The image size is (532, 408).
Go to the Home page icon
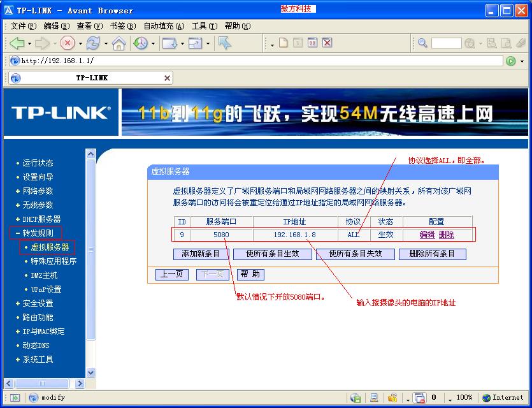pyautogui.click(x=119, y=43)
